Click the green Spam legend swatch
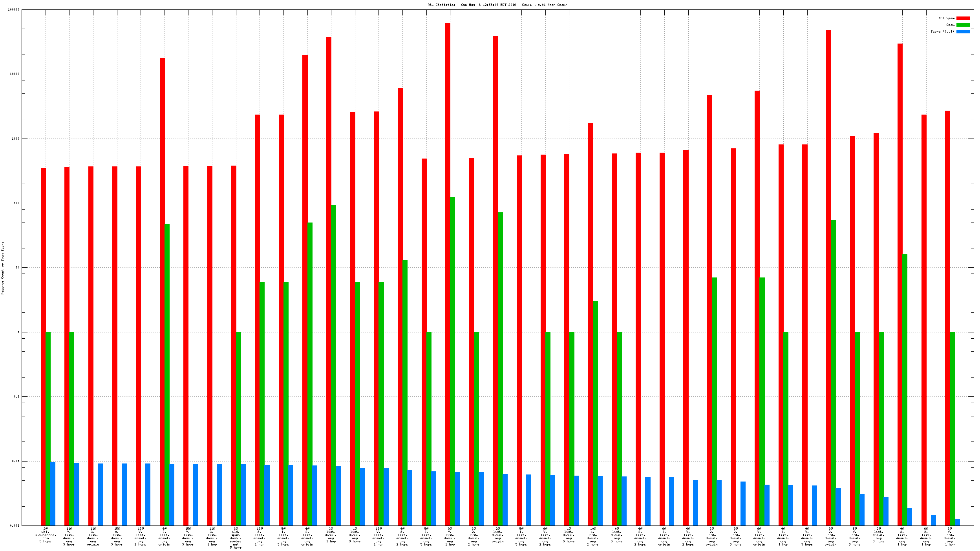This screenshot has width=980, height=551. [x=963, y=25]
